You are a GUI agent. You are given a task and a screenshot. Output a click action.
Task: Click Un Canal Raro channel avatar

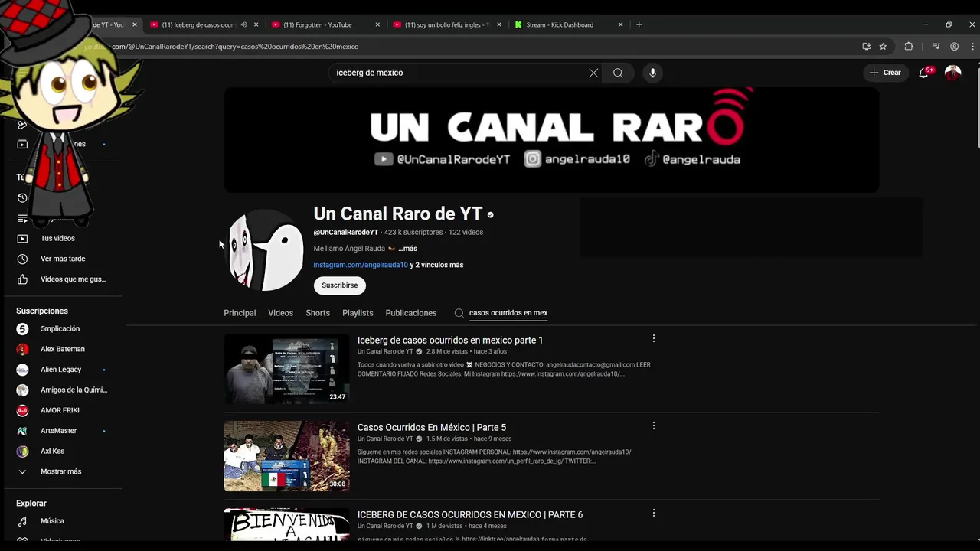[x=265, y=249]
